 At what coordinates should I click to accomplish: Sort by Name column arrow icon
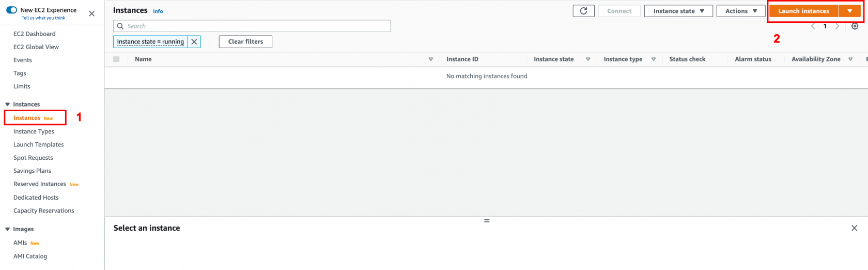430,59
